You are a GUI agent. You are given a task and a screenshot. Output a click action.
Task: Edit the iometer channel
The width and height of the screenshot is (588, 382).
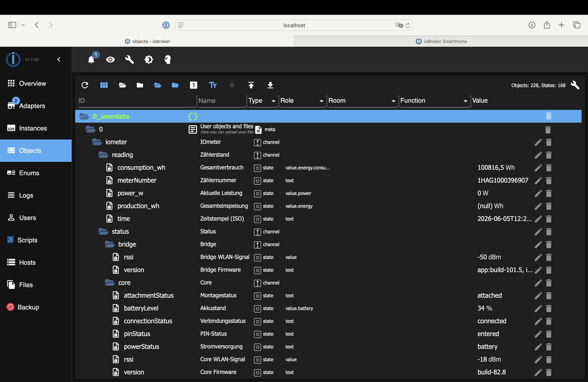tap(538, 142)
